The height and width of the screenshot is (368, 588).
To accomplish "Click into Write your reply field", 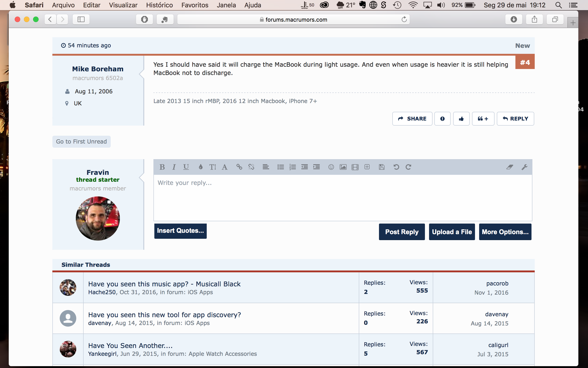I will (343, 198).
